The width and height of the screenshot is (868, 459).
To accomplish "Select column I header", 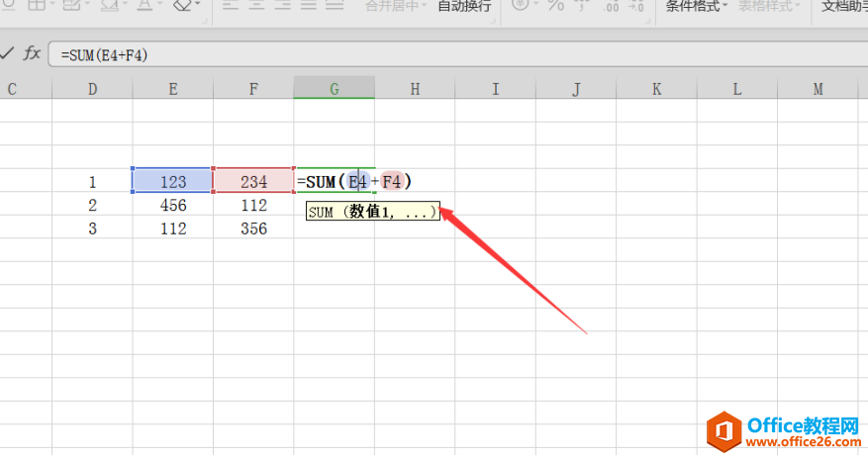I will click(x=496, y=89).
